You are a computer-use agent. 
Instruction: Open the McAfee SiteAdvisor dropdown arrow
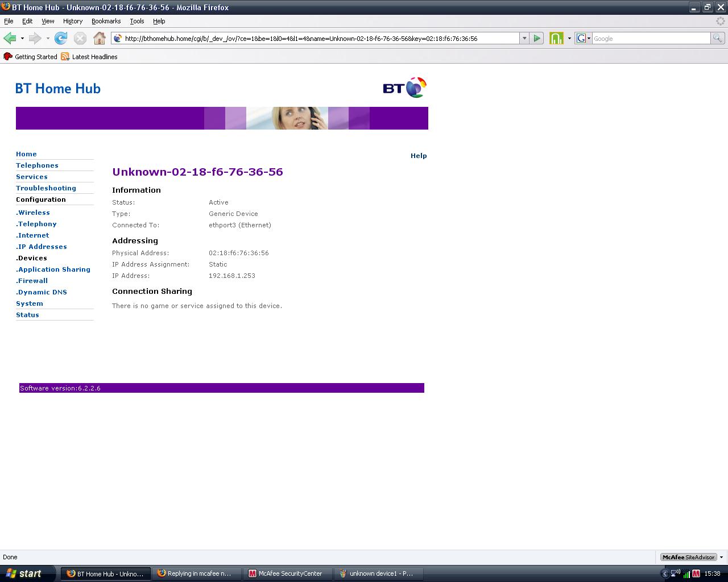click(721, 557)
